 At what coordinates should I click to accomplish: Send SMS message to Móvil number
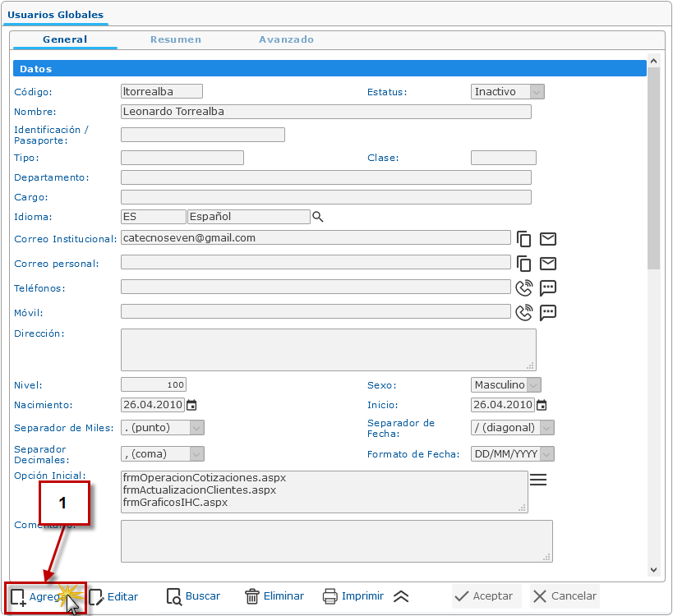coord(548,313)
